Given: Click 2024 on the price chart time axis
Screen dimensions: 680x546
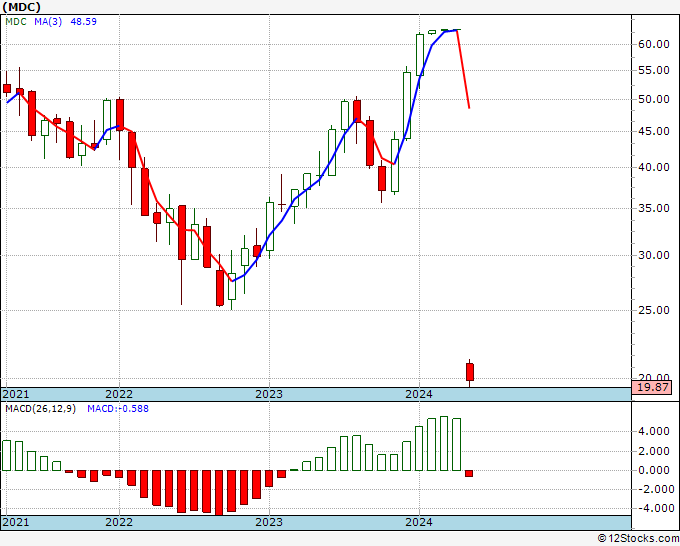Looking at the screenshot, I should (x=419, y=395).
